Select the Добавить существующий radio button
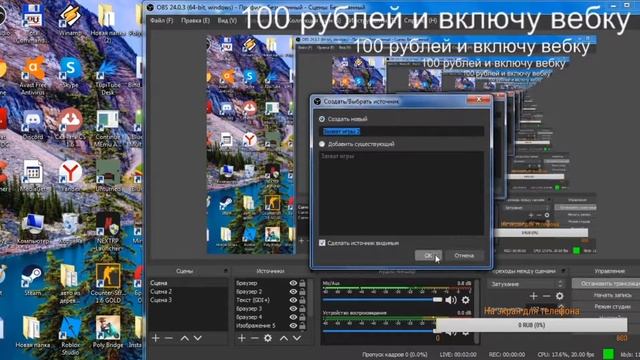Image resolution: width=640 pixels, height=360 pixels. (x=322, y=144)
